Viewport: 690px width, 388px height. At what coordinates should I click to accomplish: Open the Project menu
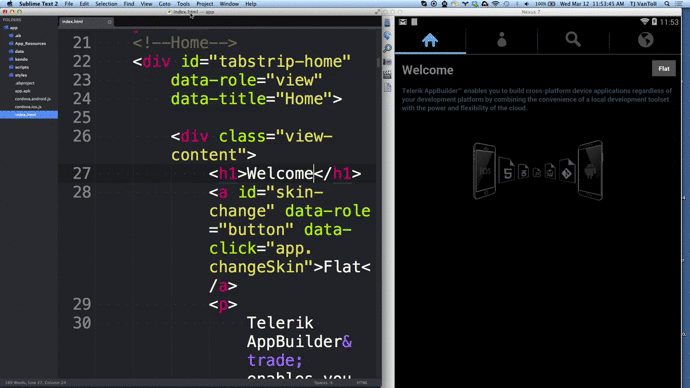(x=205, y=4)
